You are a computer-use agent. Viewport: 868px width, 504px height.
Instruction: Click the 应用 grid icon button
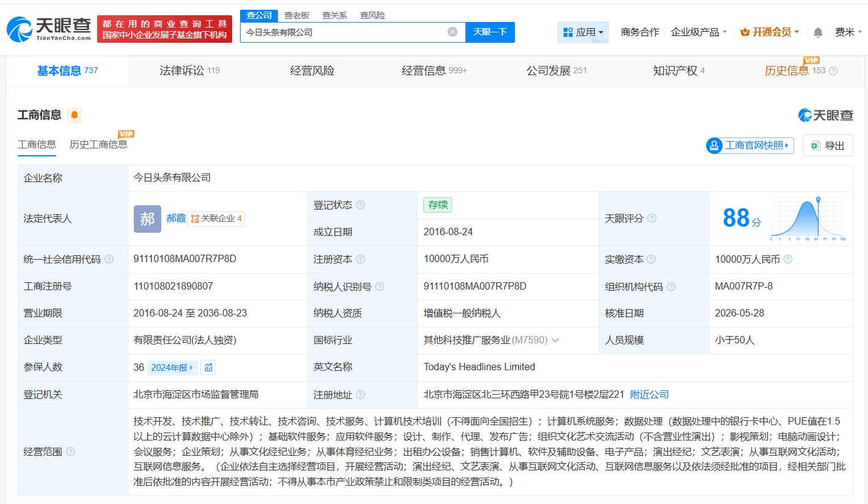point(568,32)
